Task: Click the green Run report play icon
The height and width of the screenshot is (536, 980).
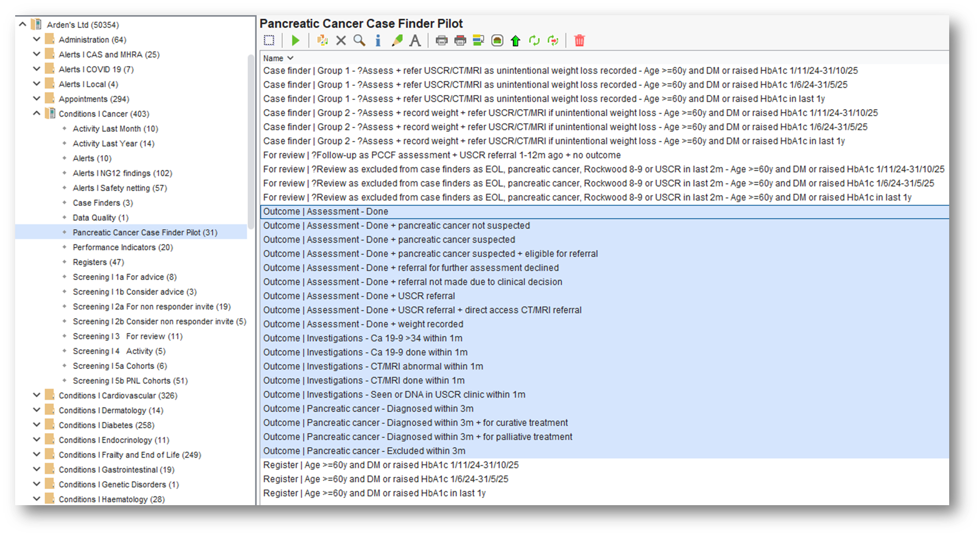Action: (x=295, y=41)
